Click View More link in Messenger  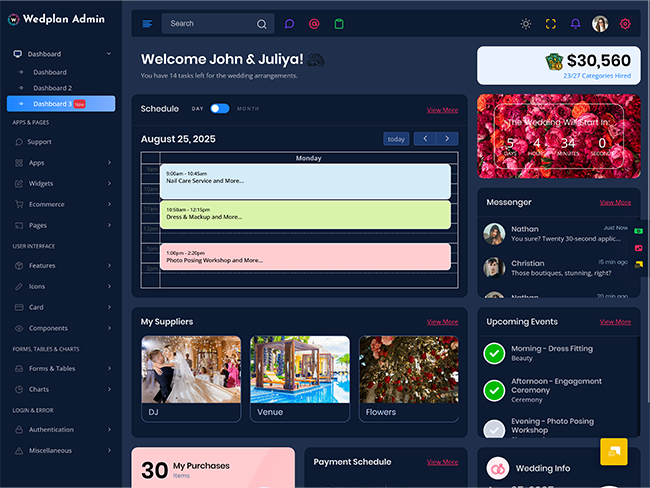pyautogui.click(x=615, y=202)
